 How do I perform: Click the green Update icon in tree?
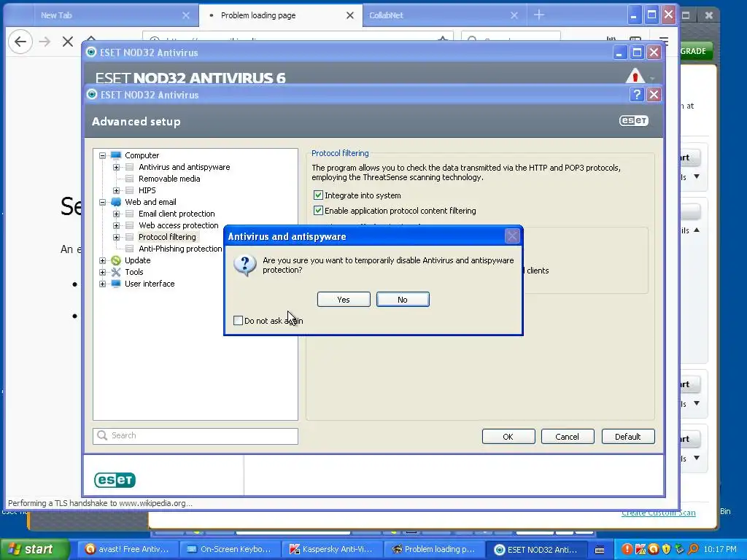coord(116,260)
